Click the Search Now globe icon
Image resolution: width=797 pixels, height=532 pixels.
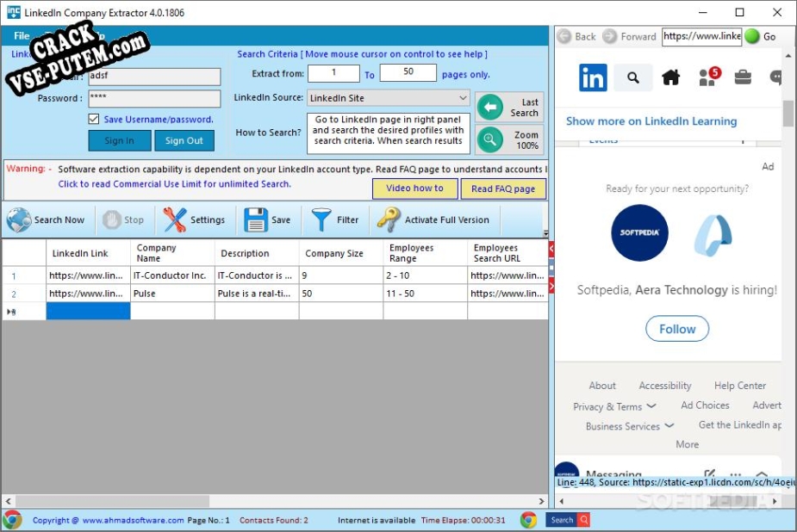(x=19, y=220)
